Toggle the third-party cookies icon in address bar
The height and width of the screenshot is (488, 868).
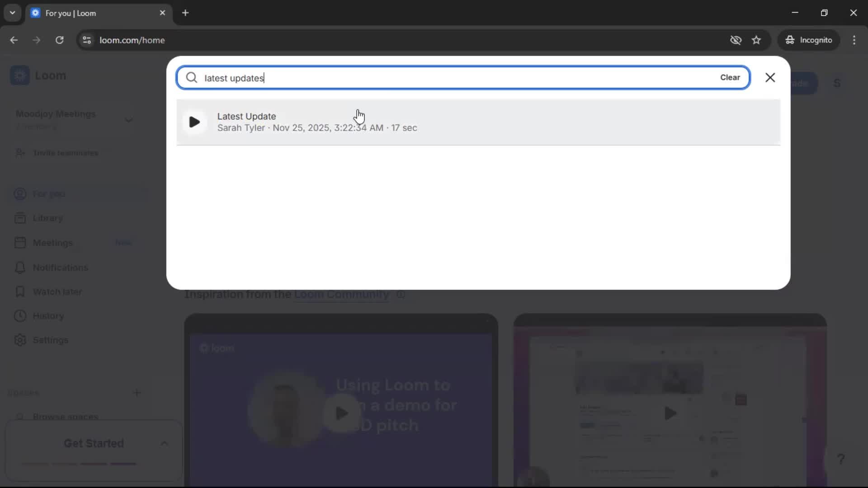[736, 40]
